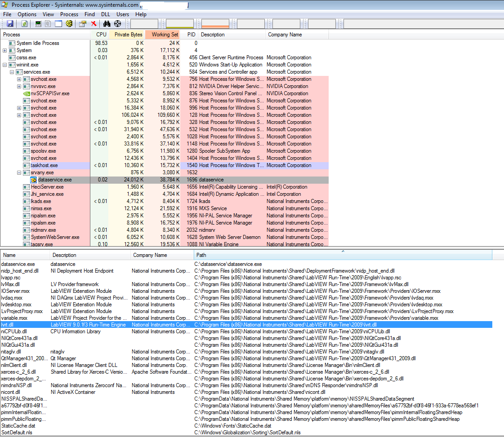Sort lower pane by Name column header
The width and height of the screenshot is (504, 437).
[x=25, y=255]
